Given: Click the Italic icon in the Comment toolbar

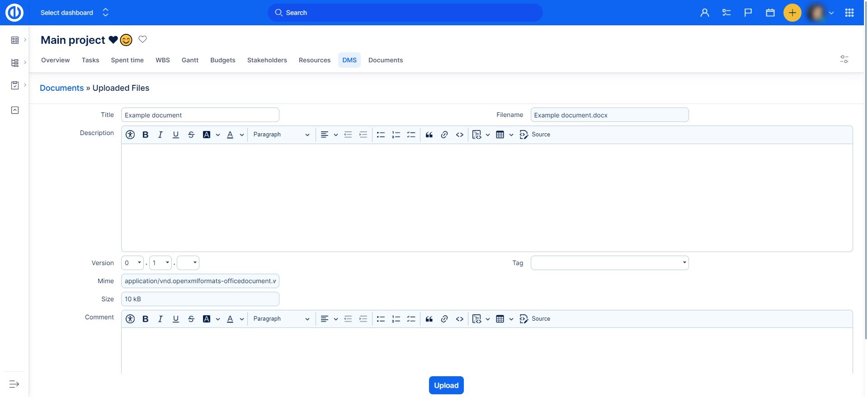Looking at the screenshot, I should [160, 319].
